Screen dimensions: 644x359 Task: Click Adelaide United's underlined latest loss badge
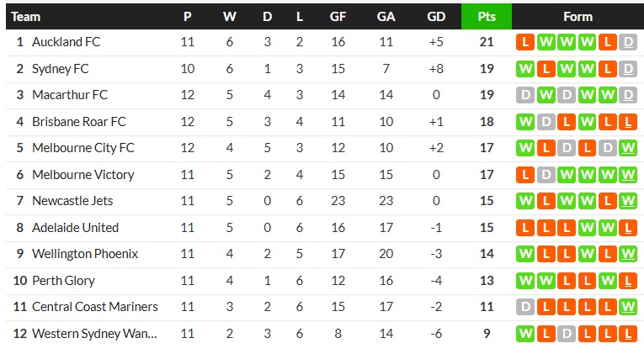point(627,228)
